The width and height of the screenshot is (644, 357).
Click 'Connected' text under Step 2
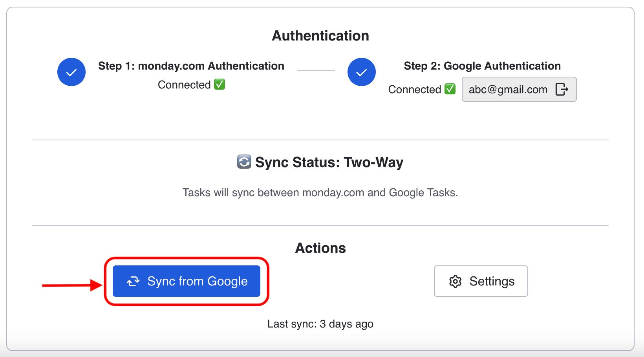(x=415, y=89)
